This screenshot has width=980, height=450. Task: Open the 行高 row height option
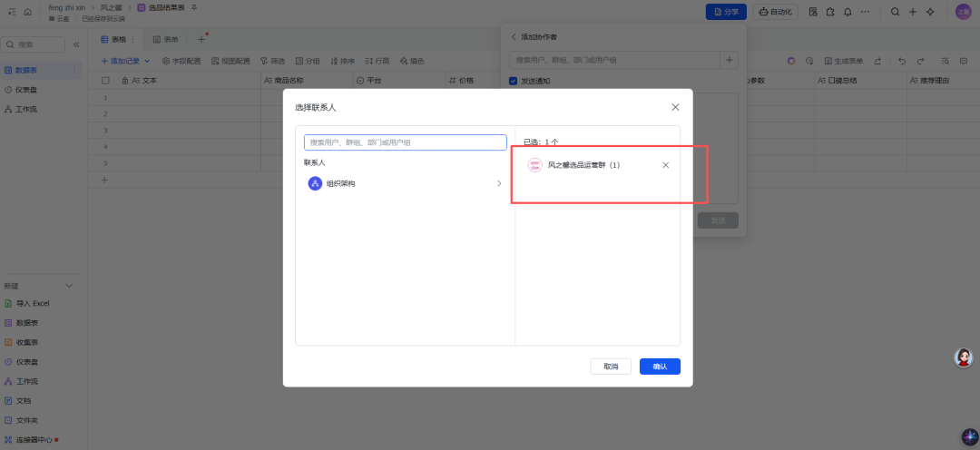tap(377, 62)
